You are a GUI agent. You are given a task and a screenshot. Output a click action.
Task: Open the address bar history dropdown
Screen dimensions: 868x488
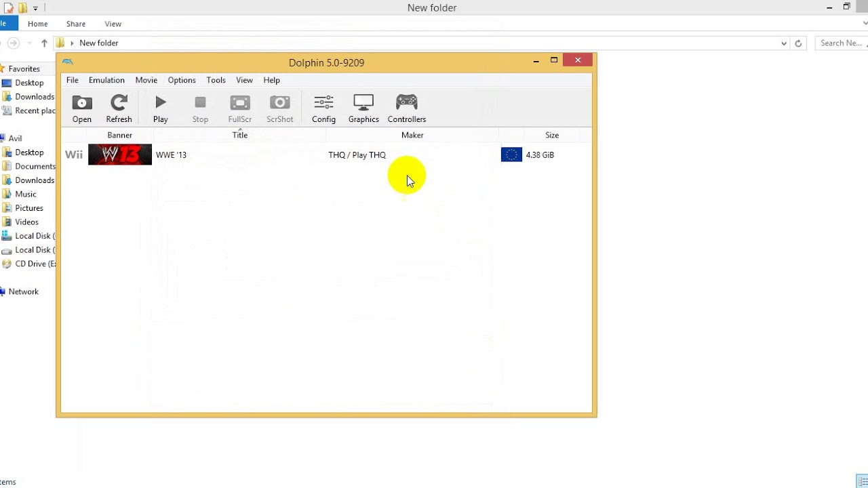click(784, 43)
